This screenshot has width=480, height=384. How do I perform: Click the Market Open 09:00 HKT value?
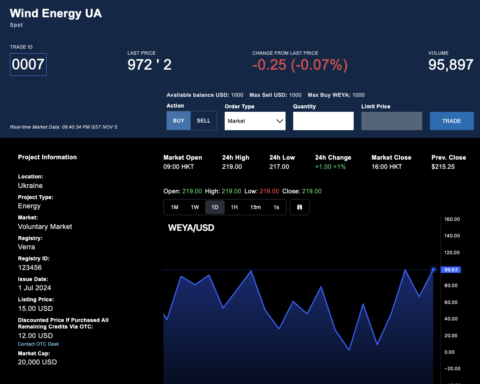pos(179,167)
